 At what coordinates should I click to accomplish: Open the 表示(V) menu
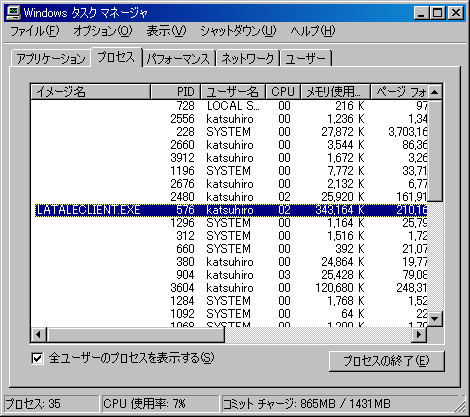166,31
